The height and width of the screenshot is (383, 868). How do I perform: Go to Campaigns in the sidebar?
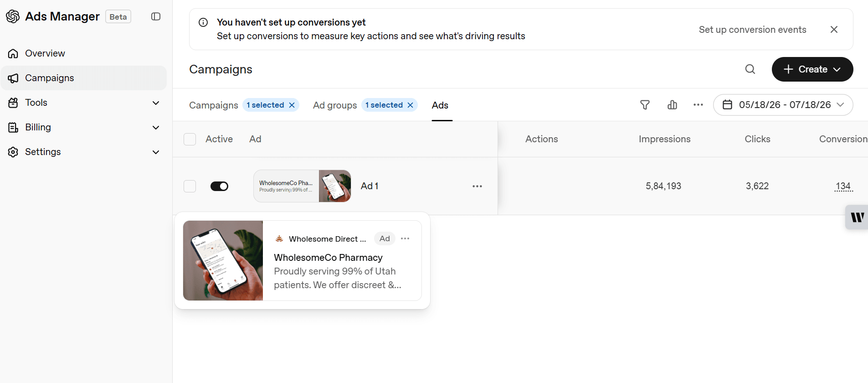tap(84, 78)
